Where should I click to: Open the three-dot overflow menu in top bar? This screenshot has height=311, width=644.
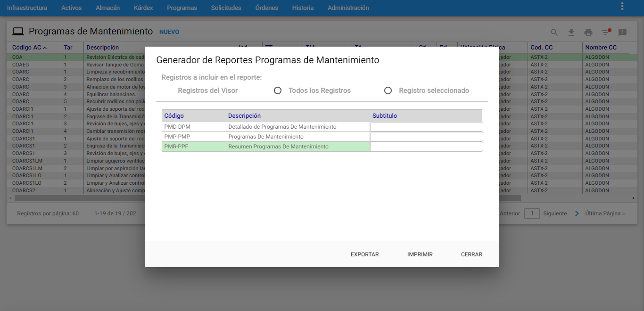pyautogui.click(x=622, y=7)
